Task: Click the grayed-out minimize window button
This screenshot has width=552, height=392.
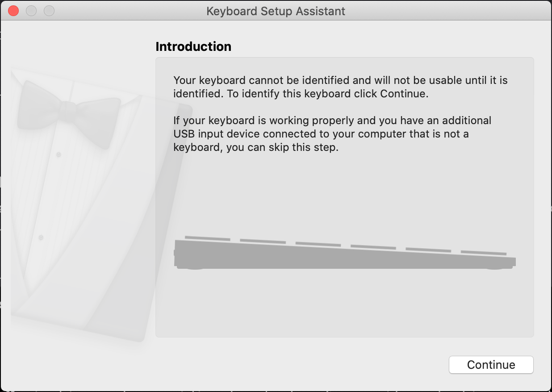Action: [31, 11]
